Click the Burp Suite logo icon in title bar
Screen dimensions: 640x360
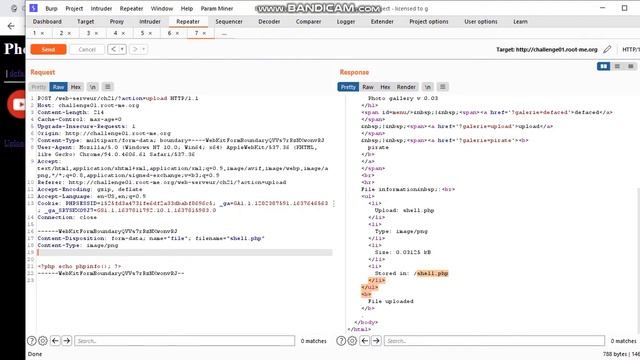click(x=33, y=8)
